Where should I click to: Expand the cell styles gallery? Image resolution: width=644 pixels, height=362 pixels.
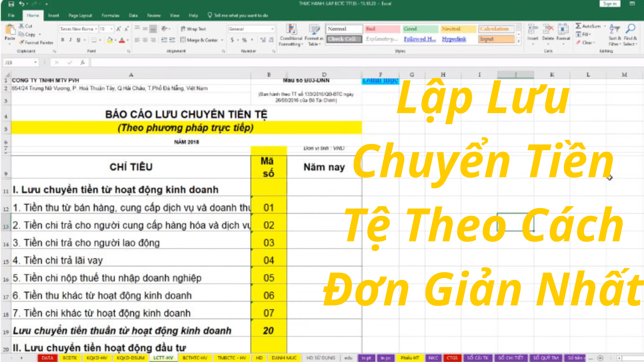point(518,42)
